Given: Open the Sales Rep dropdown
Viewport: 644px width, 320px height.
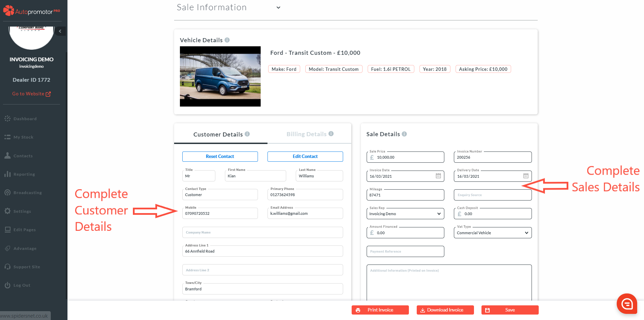Looking at the screenshot, I should click(405, 214).
